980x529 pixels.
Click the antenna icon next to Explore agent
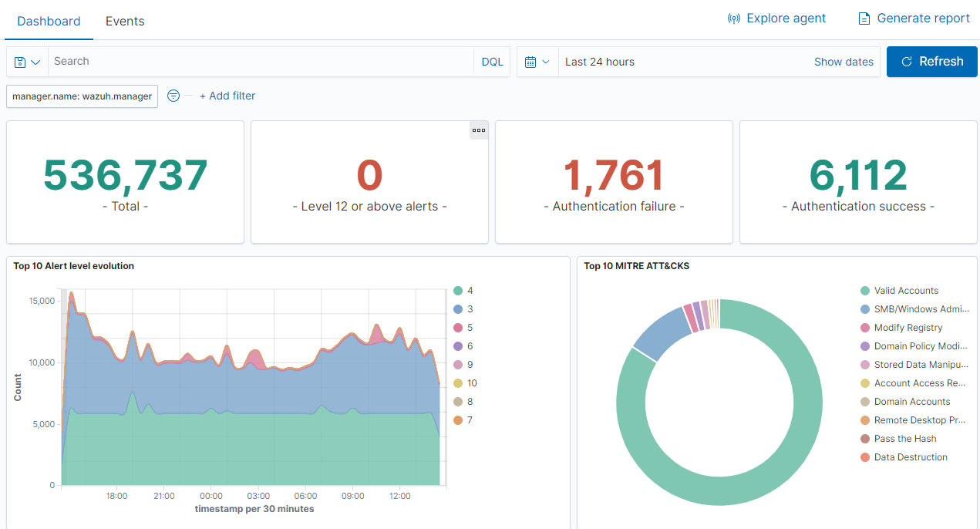coord(732,18)
